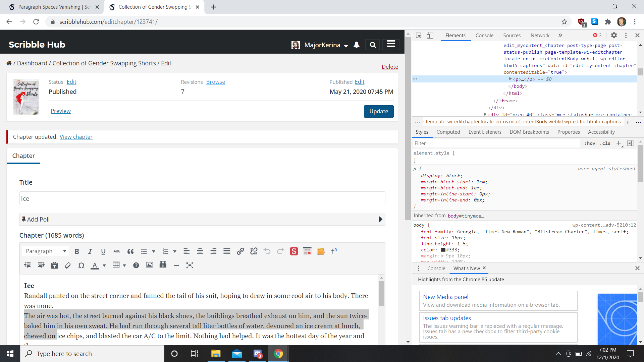Click the Update button
Screen dimensions: 644x362
click(x=379, y=111)
